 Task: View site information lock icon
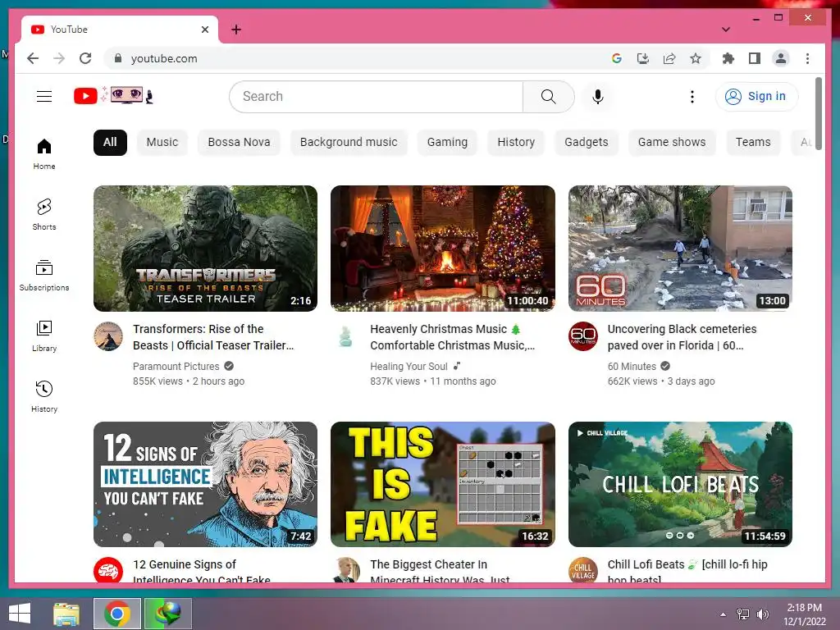click(118, 58)
